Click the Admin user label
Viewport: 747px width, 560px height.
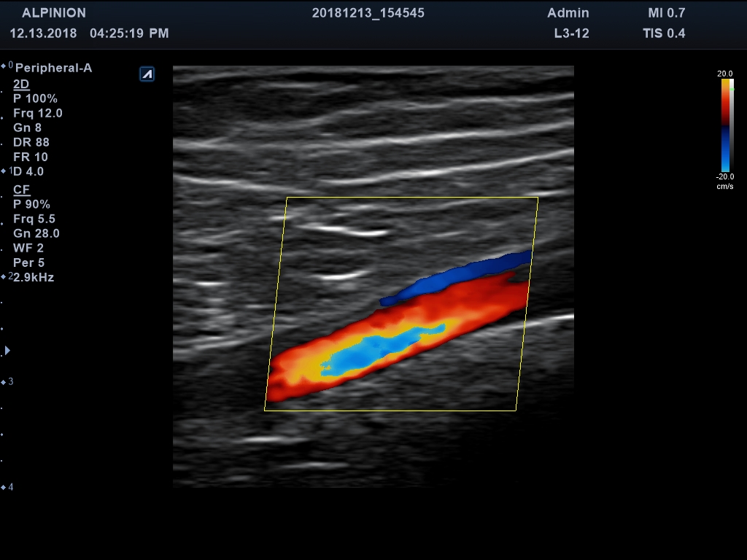pos(568,13)
